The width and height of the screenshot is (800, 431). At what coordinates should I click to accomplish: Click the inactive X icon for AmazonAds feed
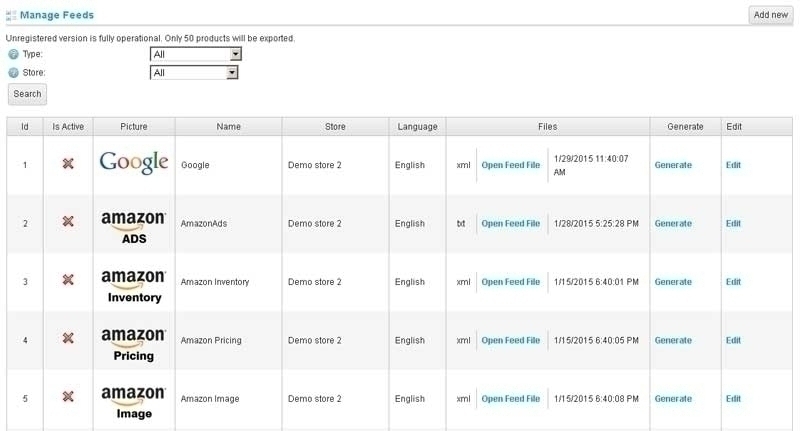click(x=68, y=221)
